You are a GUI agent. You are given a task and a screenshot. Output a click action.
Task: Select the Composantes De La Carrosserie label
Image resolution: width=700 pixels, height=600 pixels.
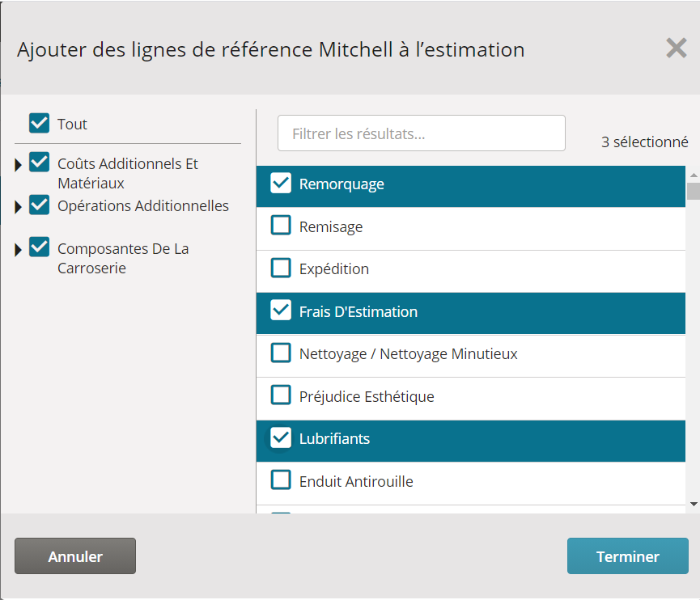click(123, 258)
